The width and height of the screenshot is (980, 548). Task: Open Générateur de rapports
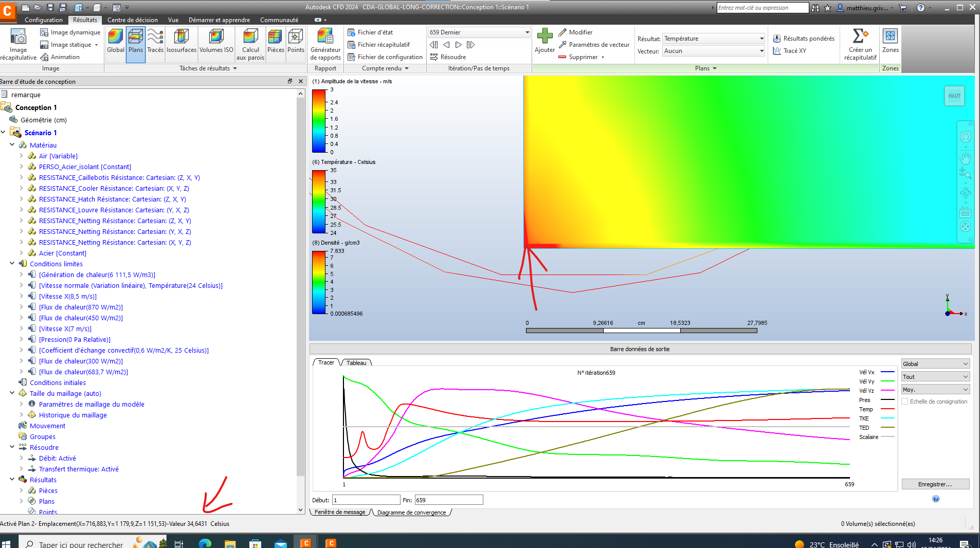click(325, 45)
